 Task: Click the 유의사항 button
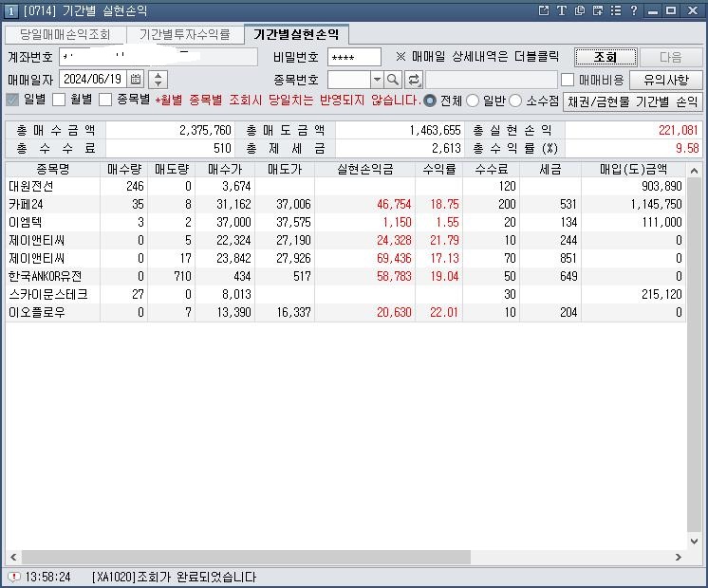[x=672, y=80]
